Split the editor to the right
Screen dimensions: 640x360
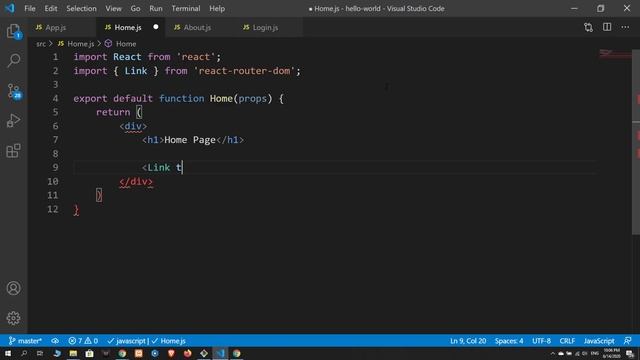pos(607,27)
